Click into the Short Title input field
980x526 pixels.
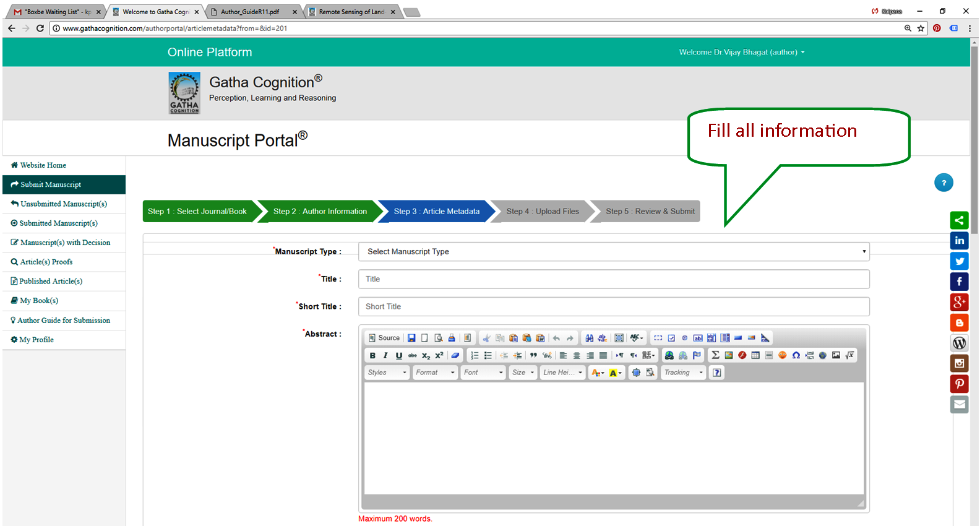tap(614, 307)
